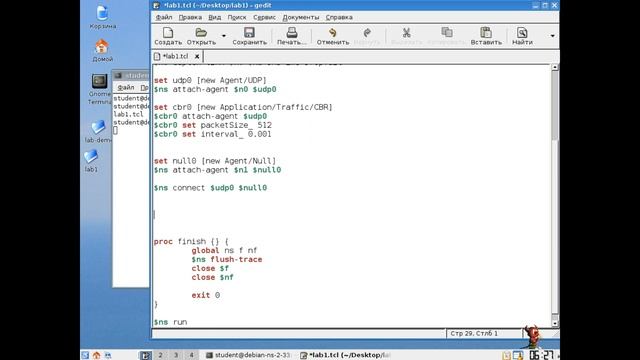The height and width of the screenshot is (360, 640).
Task: Click the gedit editor vertical scrollbar thumb
Action: point(555,105)
